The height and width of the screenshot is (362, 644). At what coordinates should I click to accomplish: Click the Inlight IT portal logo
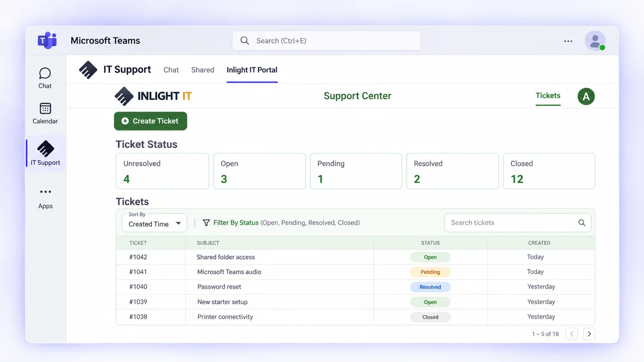[x=153, y=96]
